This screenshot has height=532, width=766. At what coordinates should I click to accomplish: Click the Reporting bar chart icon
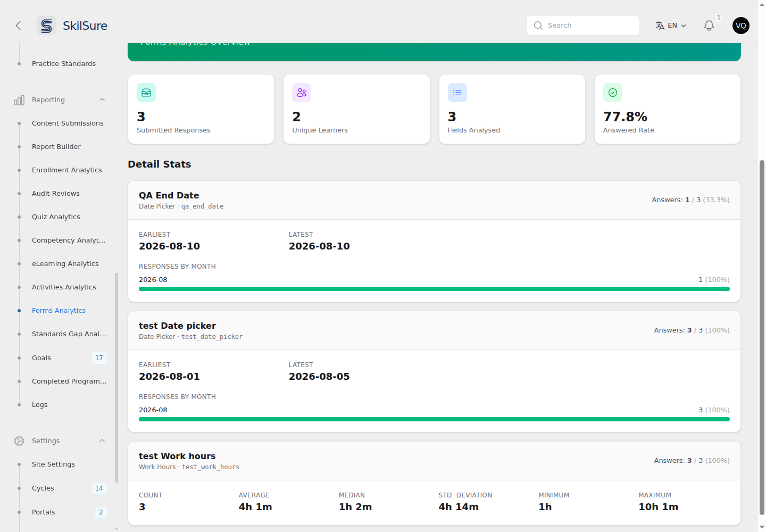coord(19,100)
